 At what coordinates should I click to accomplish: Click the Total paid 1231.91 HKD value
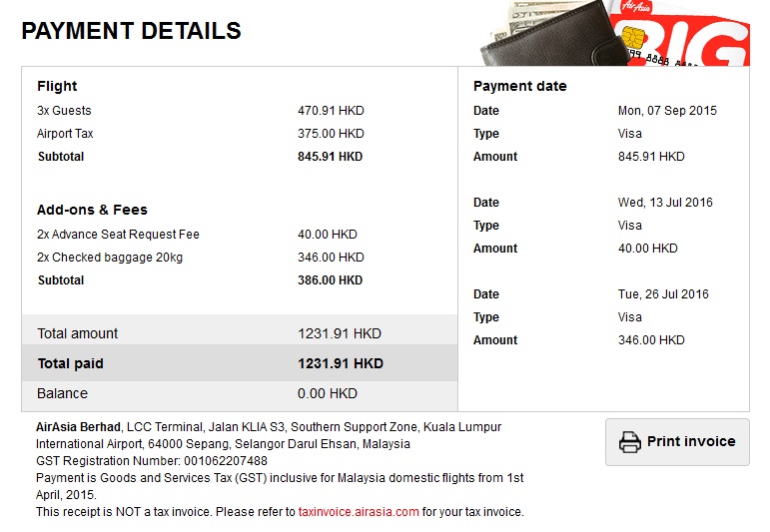(x=340, y=363)
